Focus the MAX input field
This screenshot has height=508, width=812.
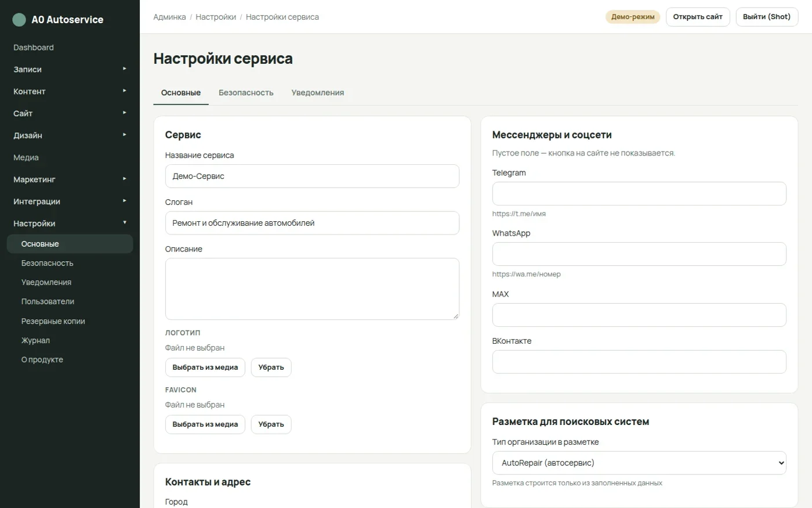[x=639, y=315]
